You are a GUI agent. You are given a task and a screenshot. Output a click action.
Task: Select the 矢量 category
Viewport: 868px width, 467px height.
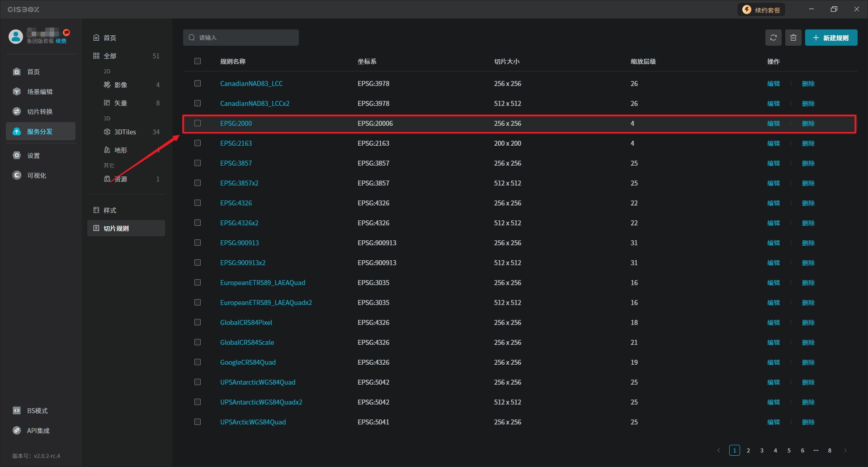pyautogui.click(x=120, y=103)
